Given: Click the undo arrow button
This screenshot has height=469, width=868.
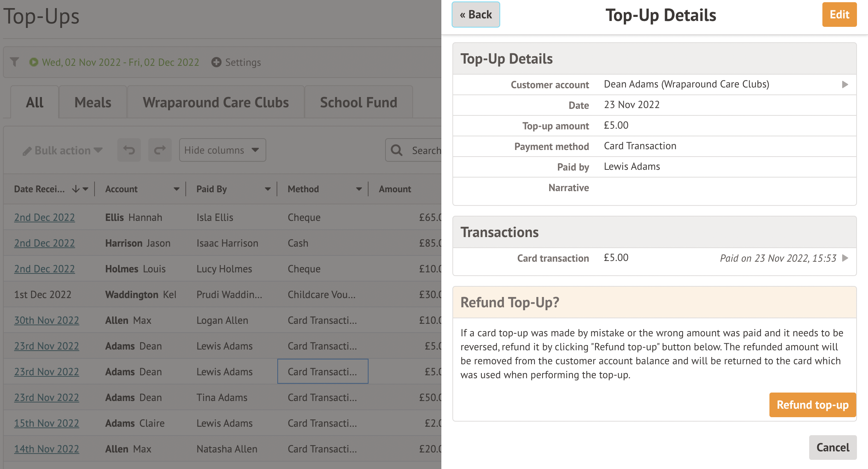Looking at the screenshot, I should tap(129, 150).
